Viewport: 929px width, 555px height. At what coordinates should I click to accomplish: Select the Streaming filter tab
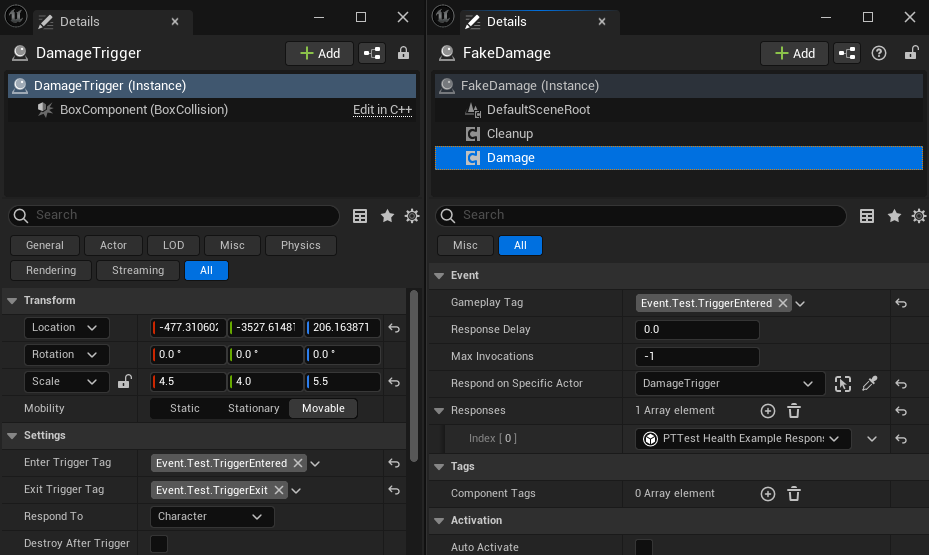(138, 270)
